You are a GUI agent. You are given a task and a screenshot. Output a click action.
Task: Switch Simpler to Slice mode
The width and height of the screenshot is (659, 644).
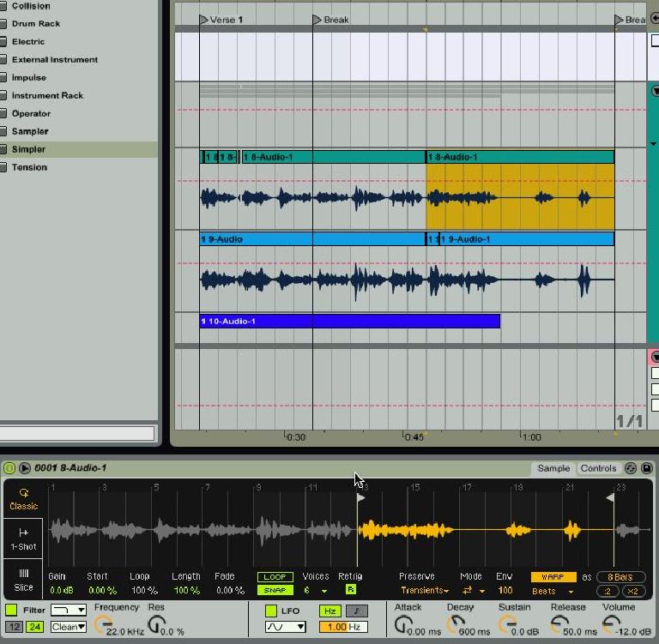pos(24,579)
